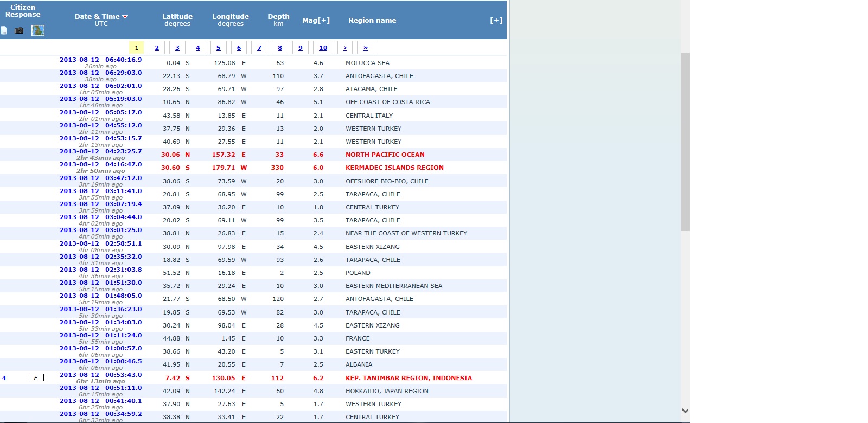Screen dimensions: 868x423
Task: Go to page 2
Action: coord(157,48)
